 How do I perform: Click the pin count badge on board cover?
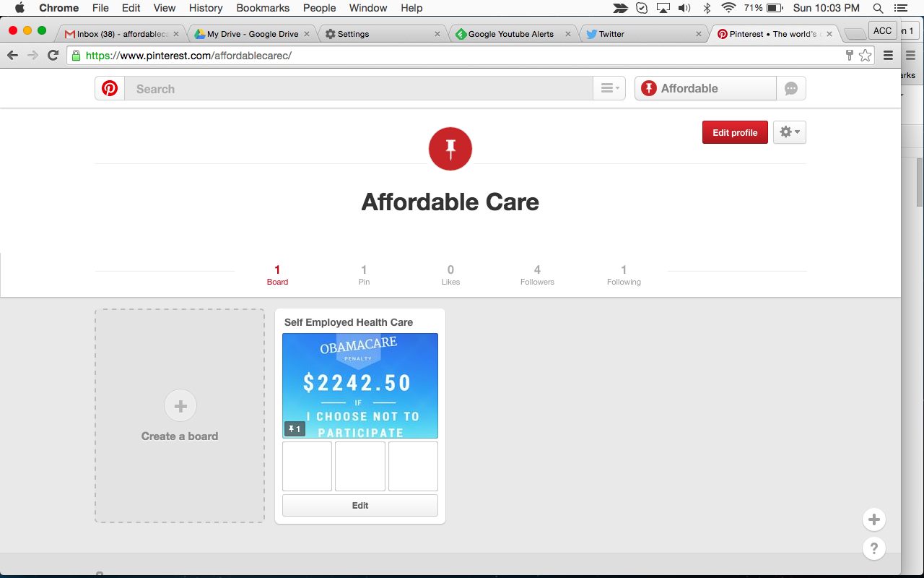pos(295,429)
